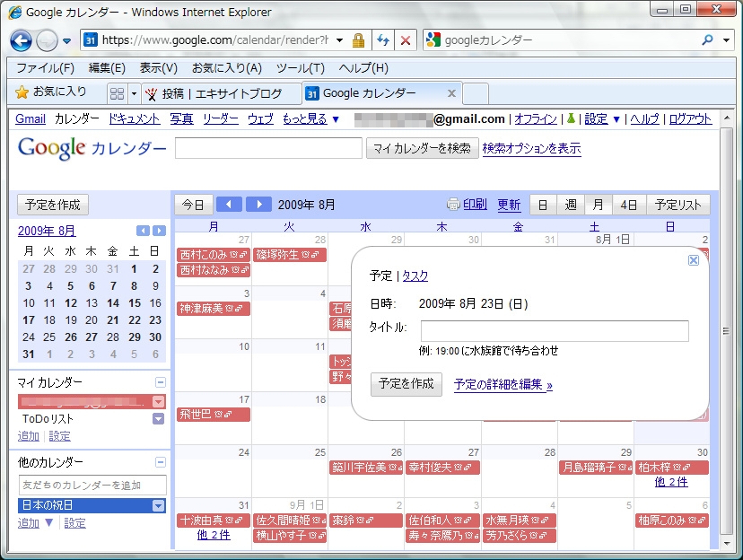Open the Gmail link
Image resolution: width=743 pixels, height=560 pixels.
tap(31, 119)
